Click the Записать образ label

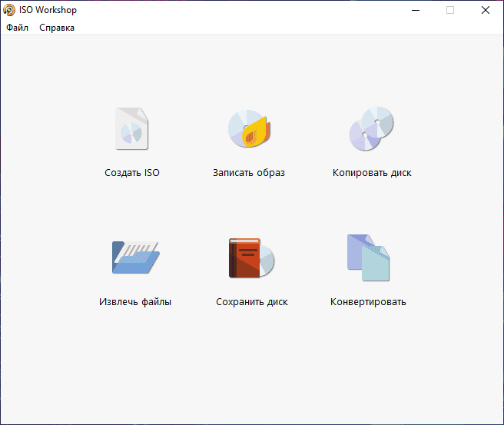click(249, 173)
